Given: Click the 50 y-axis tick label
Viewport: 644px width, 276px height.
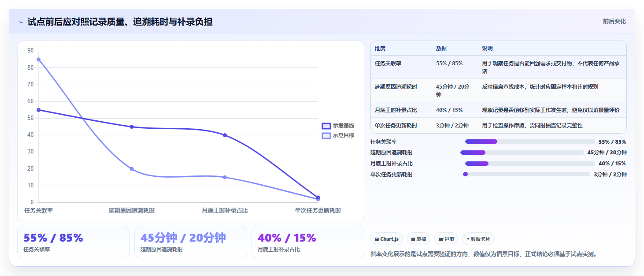Looking at the screenshot, I should 30,118.
